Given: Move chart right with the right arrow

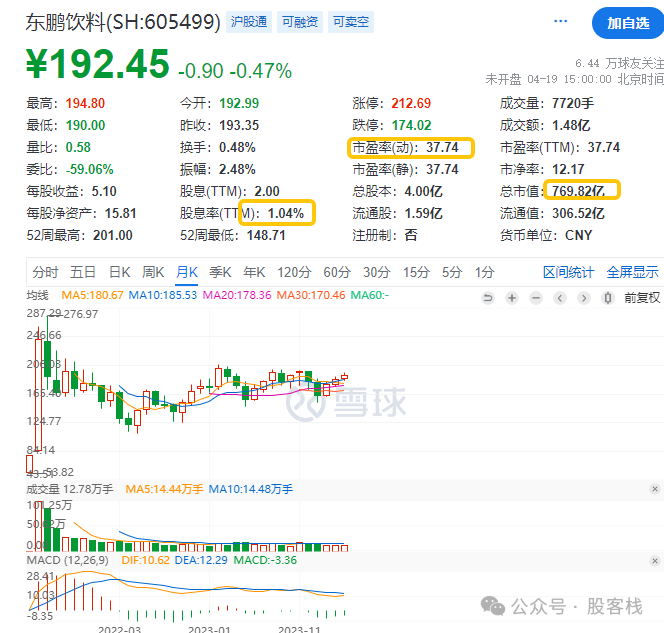Looking at the screenshot, I should [x=584, y=298].
